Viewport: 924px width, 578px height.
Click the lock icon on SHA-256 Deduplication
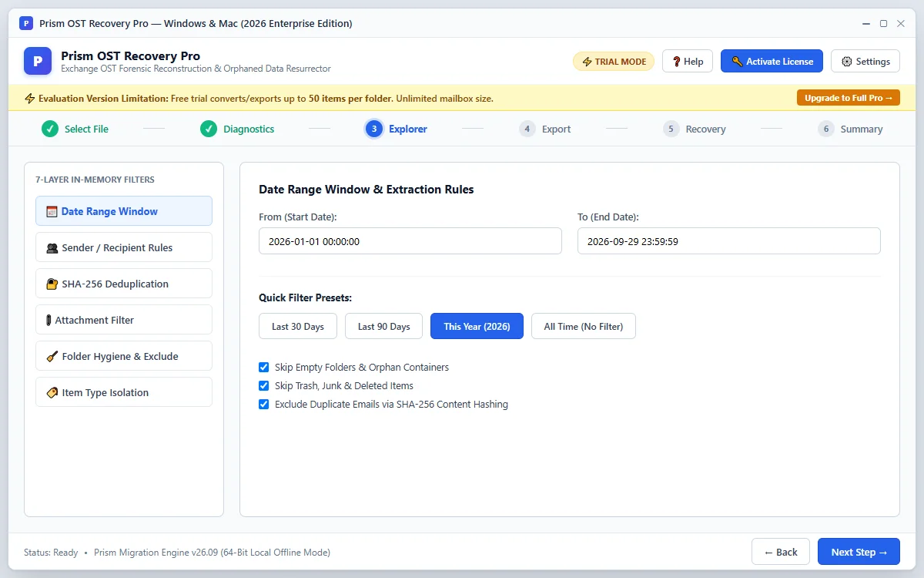tap(52, 284)
